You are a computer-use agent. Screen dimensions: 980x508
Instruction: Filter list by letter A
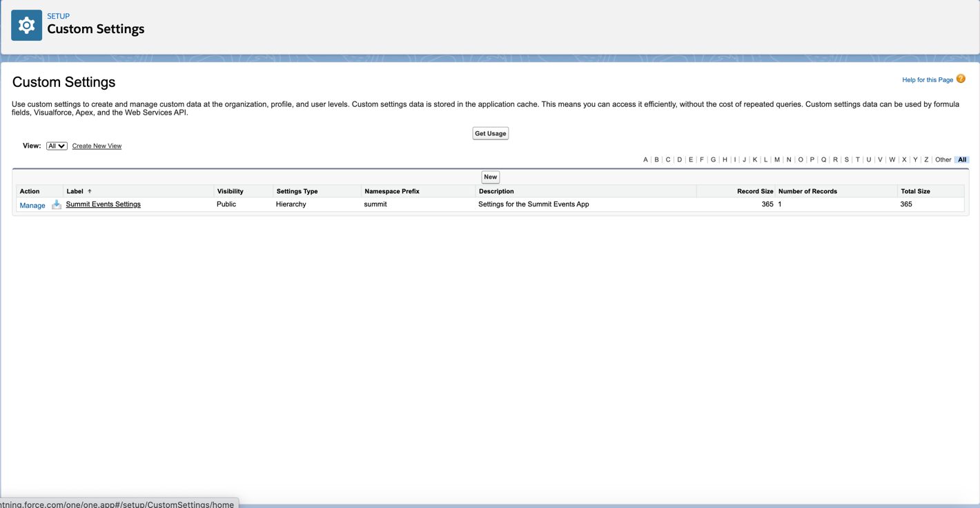(x=645, y=159)
